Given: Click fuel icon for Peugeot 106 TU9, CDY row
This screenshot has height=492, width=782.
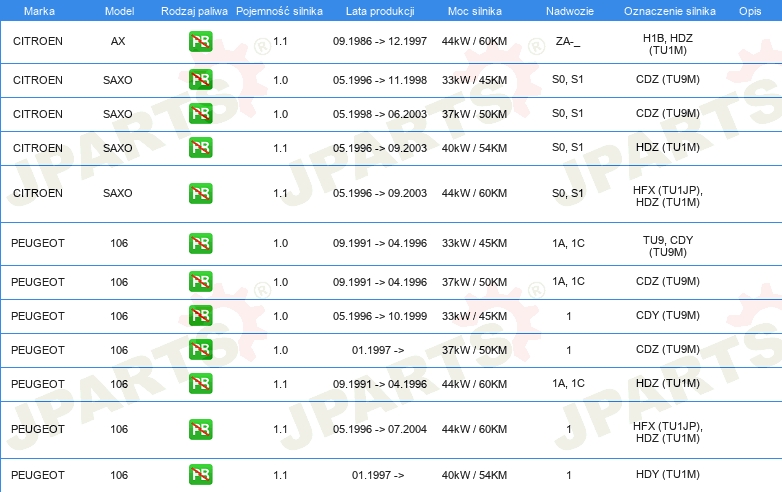Looking at the screenshot, I should (200, 243).
